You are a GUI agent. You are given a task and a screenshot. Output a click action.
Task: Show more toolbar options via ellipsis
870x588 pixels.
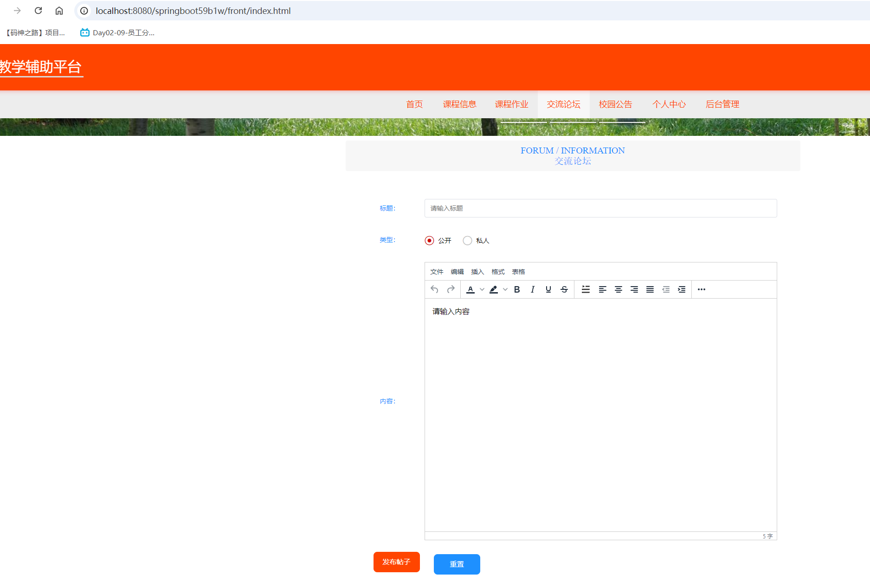[702, 289]
